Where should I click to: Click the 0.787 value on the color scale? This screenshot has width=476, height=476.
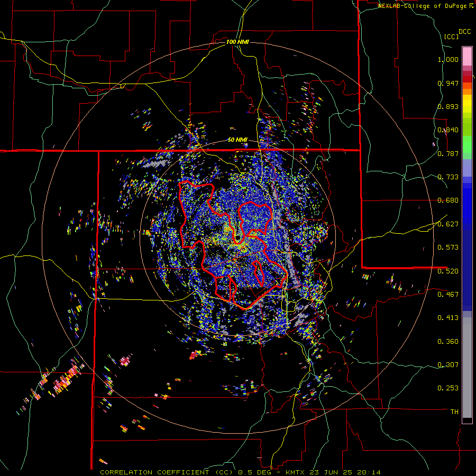(x=448, y=153)
